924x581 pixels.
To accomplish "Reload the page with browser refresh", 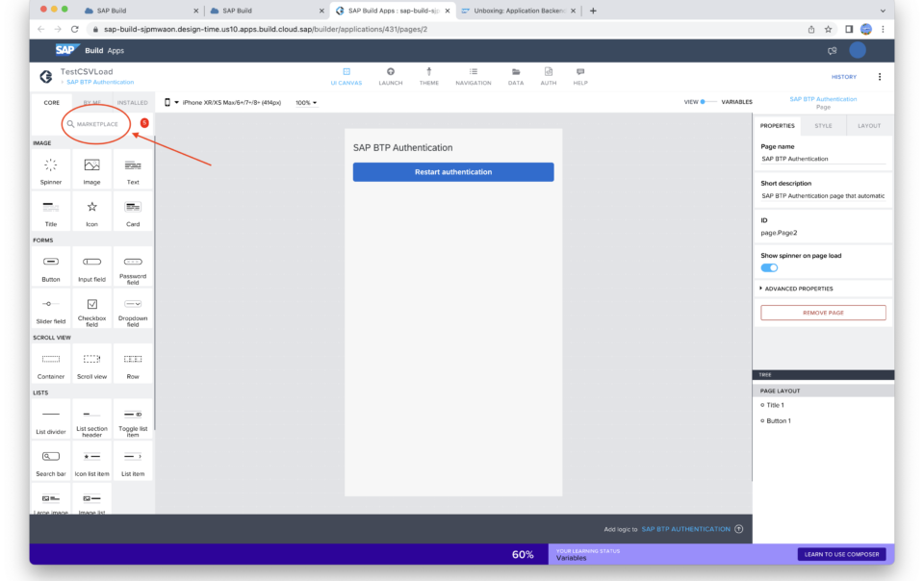I will (75, 29).
